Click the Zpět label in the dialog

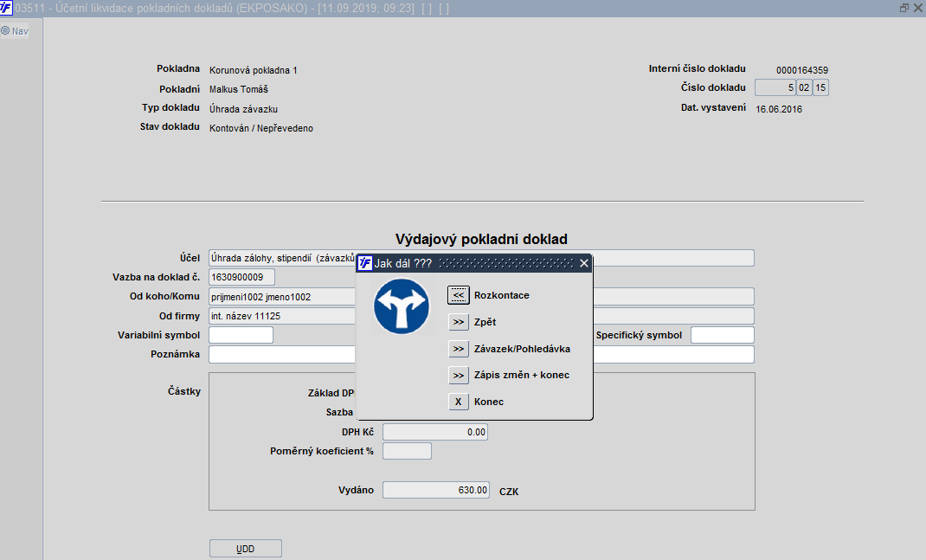click(485, 322)
